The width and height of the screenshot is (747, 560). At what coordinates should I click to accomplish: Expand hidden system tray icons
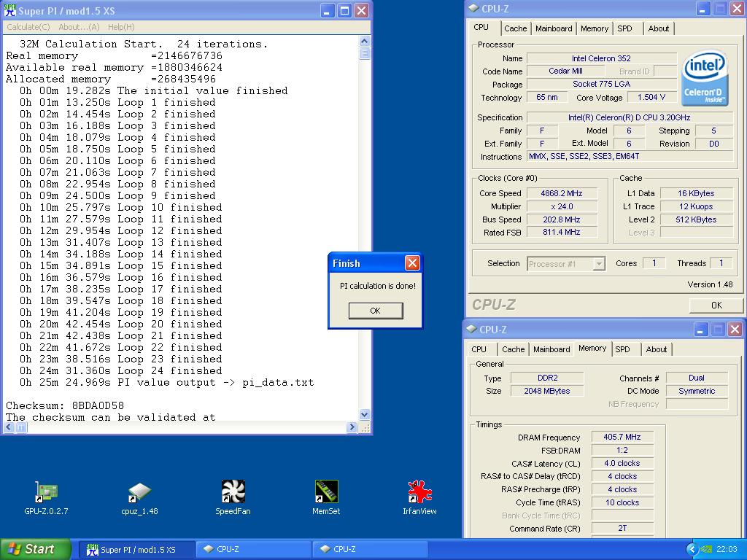692,549
